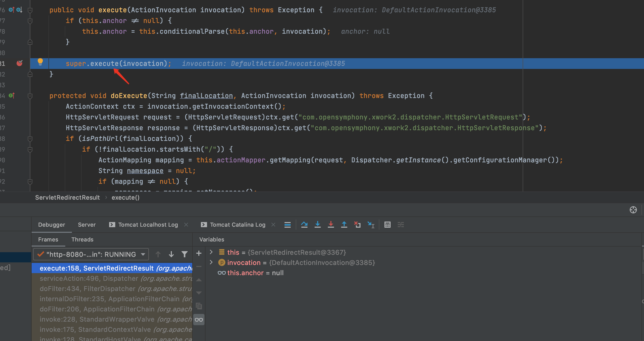The image size is (644, 341).
Task: Select the invoke:228 StandardWrapperValve frame
Action: 112,319
